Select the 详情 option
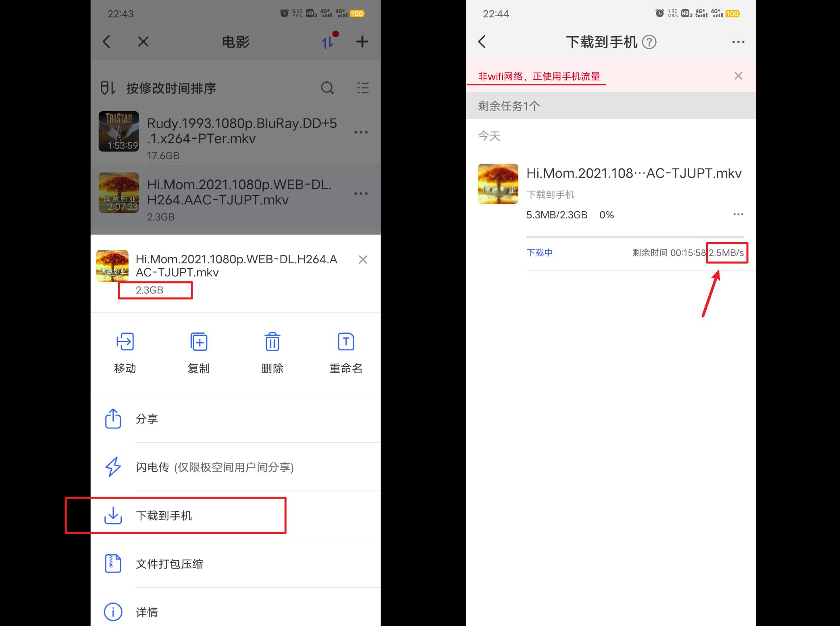This screenshot has width=840, height=626. tap(147, 612)
